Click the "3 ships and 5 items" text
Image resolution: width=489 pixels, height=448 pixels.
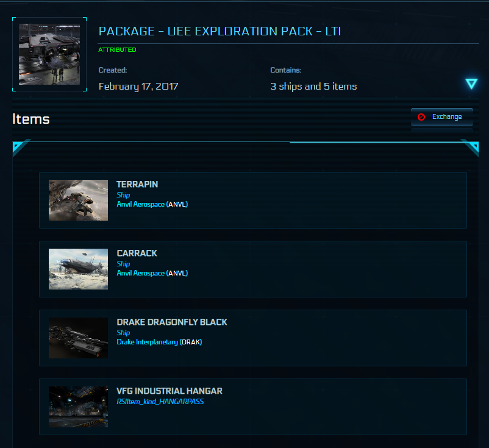(x=313, y=87)
